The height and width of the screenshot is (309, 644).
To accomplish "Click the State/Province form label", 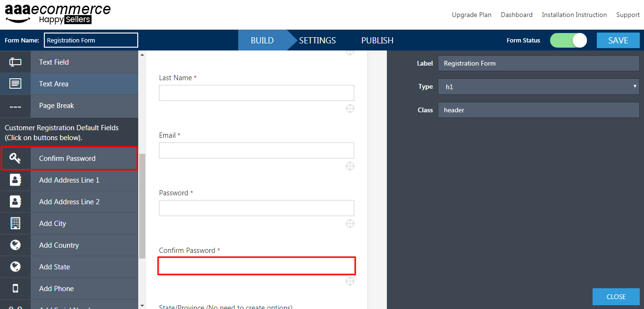I will click(x=226, y=307).
